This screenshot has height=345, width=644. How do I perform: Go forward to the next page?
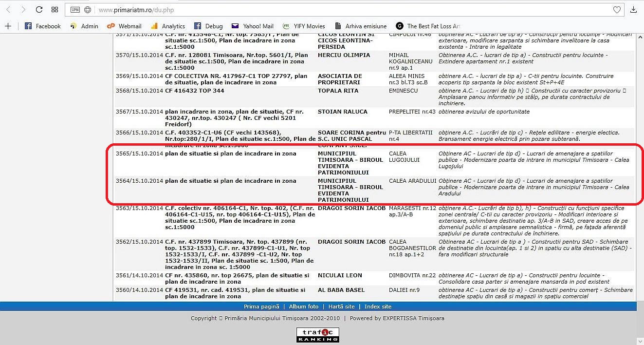(x=23, y=10)
